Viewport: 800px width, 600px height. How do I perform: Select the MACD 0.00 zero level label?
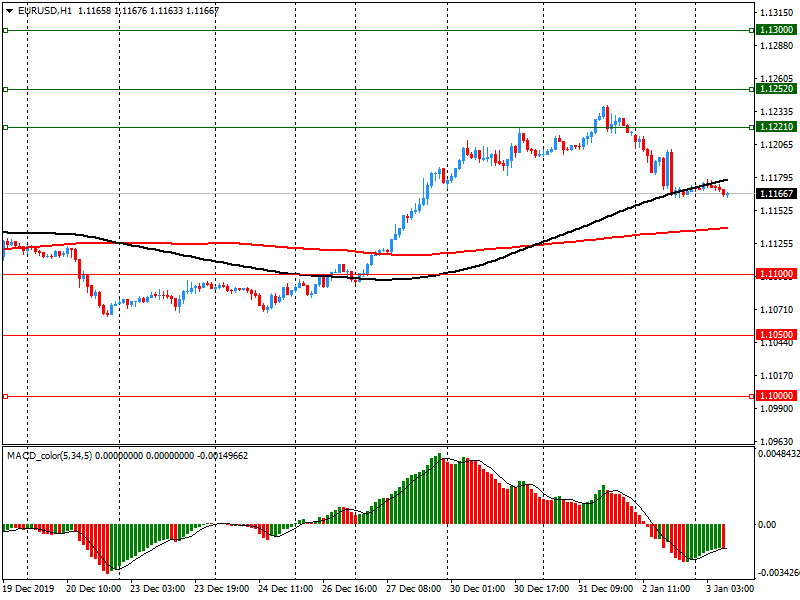click(x=767, y=524)
